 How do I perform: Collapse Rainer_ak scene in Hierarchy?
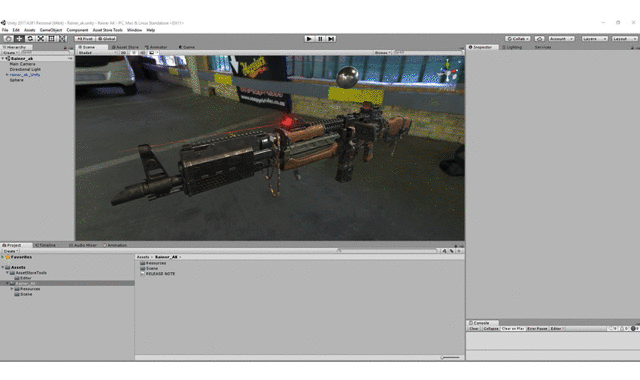coord(3,59)
